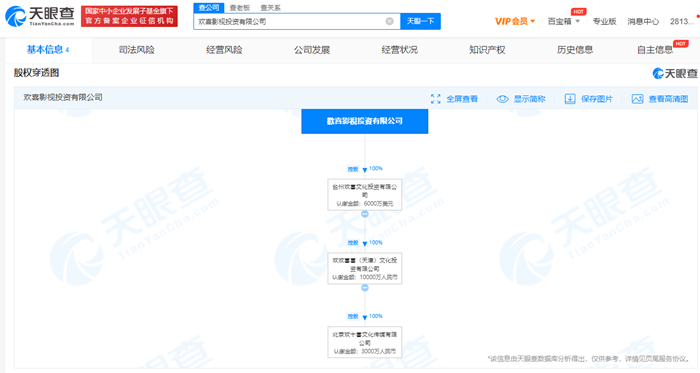The image size is (700, 373).
Task: Click the 控股 100% label above 欢欢喜喜
Action: 365,243
